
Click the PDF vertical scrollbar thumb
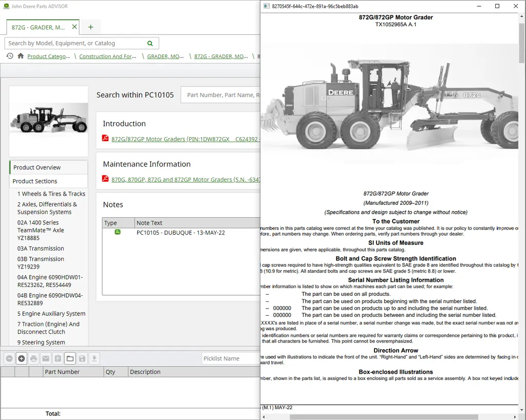coord(522,43)
